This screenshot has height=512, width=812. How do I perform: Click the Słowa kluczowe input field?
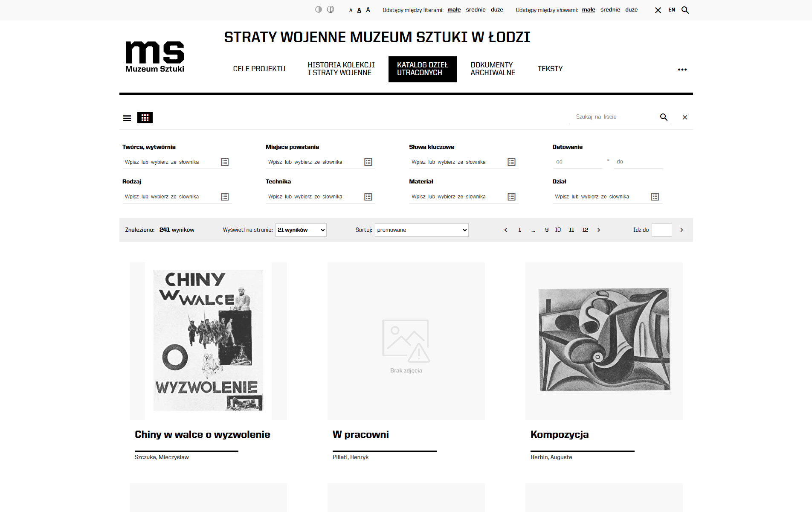457,162
